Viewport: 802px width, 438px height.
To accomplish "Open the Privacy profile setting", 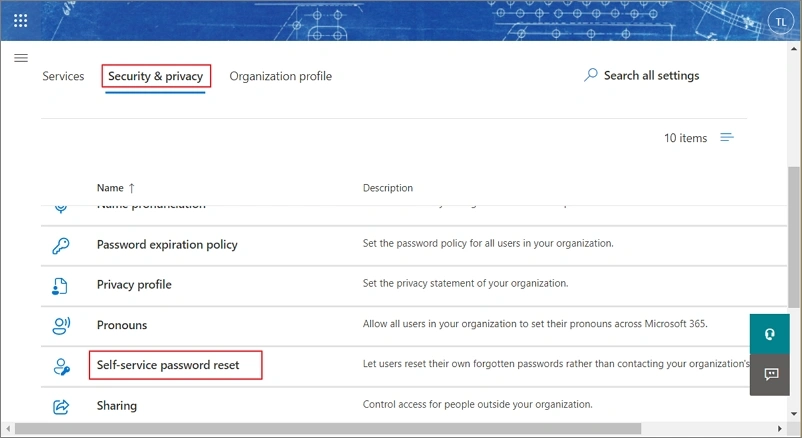I will (134, 284).
